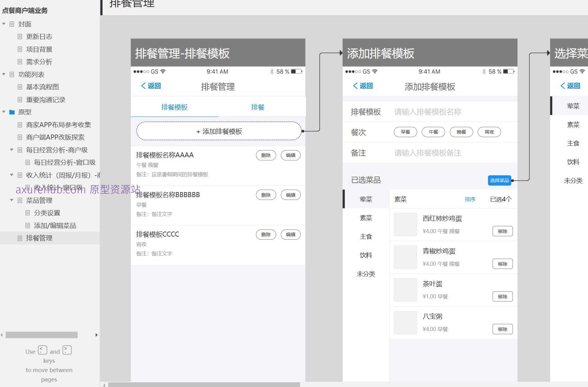The width and height of the screenshot is (588, 387).
Task: Collapse the 封面 tree node
Action: click(x=4, y=24)
